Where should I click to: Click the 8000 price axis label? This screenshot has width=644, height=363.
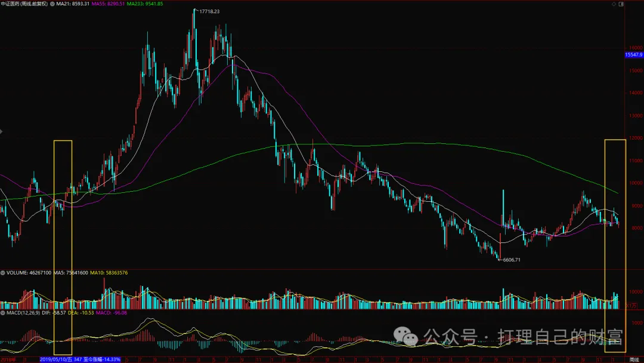coord(637,228)
